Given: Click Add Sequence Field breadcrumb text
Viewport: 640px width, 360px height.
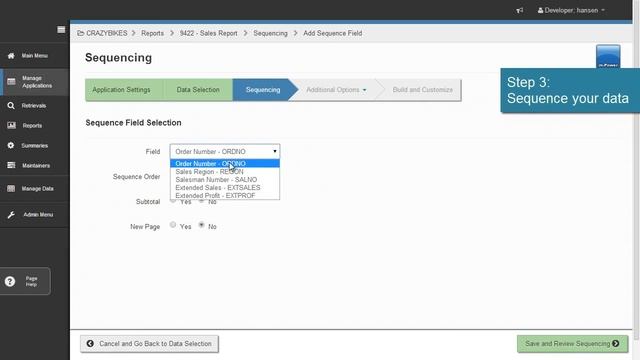Looking at the screenshot, I should (x=332, y=33).
